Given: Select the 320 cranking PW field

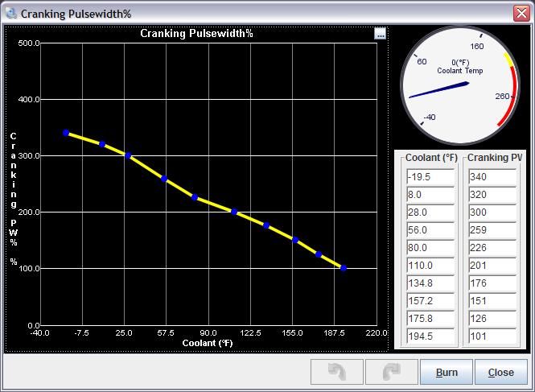Looking at the screenshot, I should pyautogui.click(x=492, y=195).
